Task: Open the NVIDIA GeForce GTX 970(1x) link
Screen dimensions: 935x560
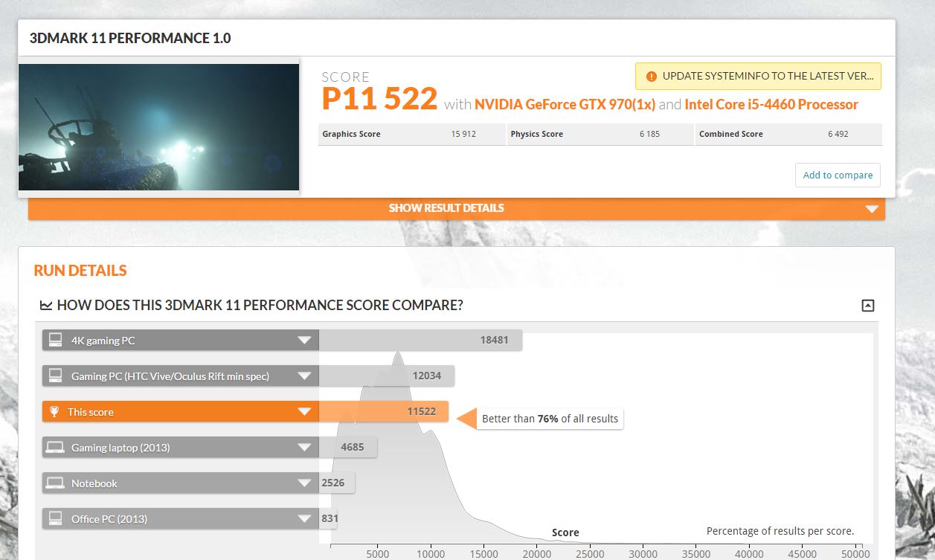Action: (x=565, y=104)
